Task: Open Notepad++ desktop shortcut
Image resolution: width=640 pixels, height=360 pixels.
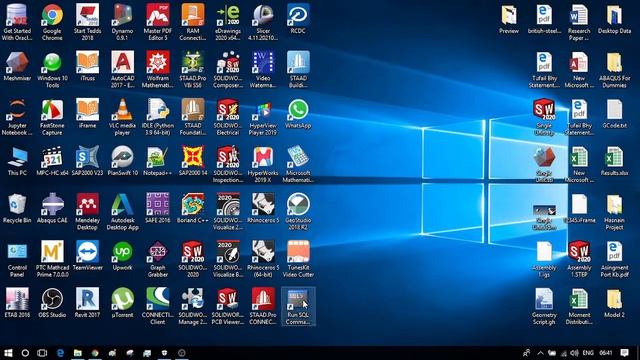Action: click(158, 161)
